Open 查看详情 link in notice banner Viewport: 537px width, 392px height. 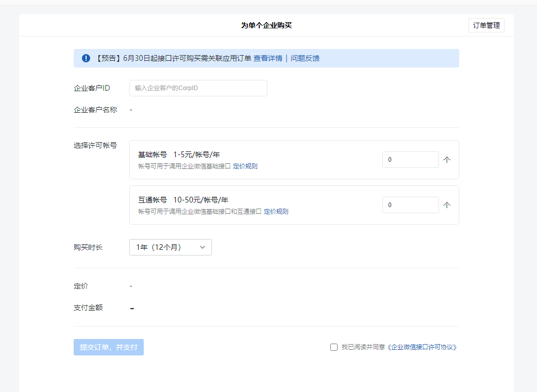[x=267, y=58]
